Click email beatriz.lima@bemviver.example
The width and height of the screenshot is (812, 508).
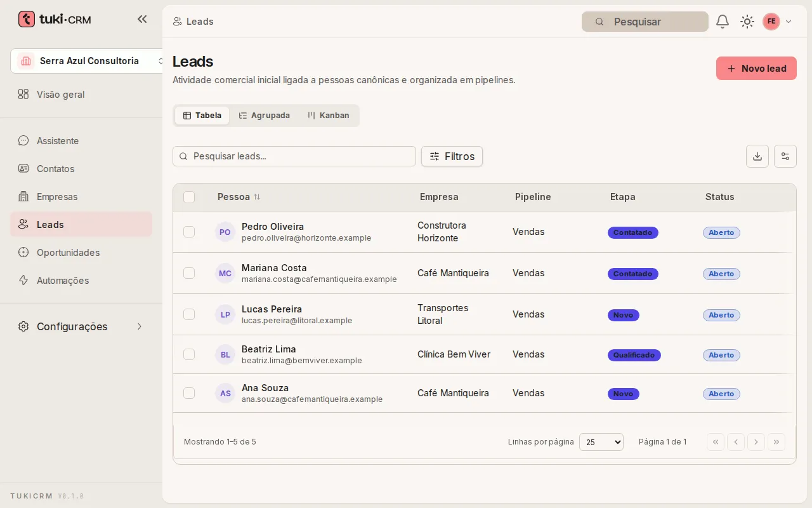[x=302, y=361]
